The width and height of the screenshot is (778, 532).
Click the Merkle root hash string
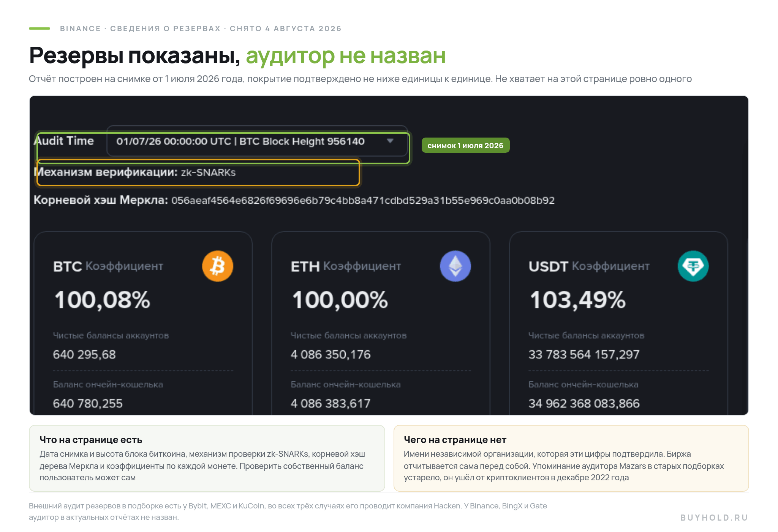(x=363, y=200)
